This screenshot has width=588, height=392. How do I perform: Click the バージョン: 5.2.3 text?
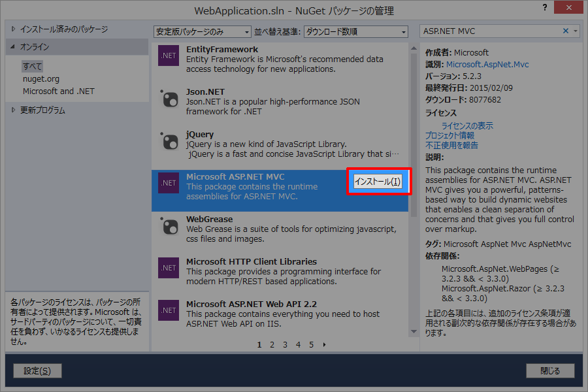(x=453, y=76)
